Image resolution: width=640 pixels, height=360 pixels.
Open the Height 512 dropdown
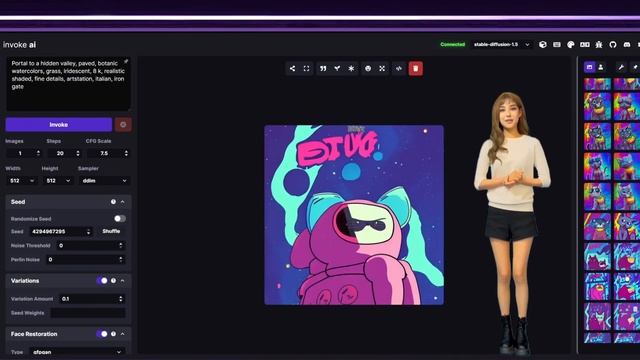[x=58, y=180]
